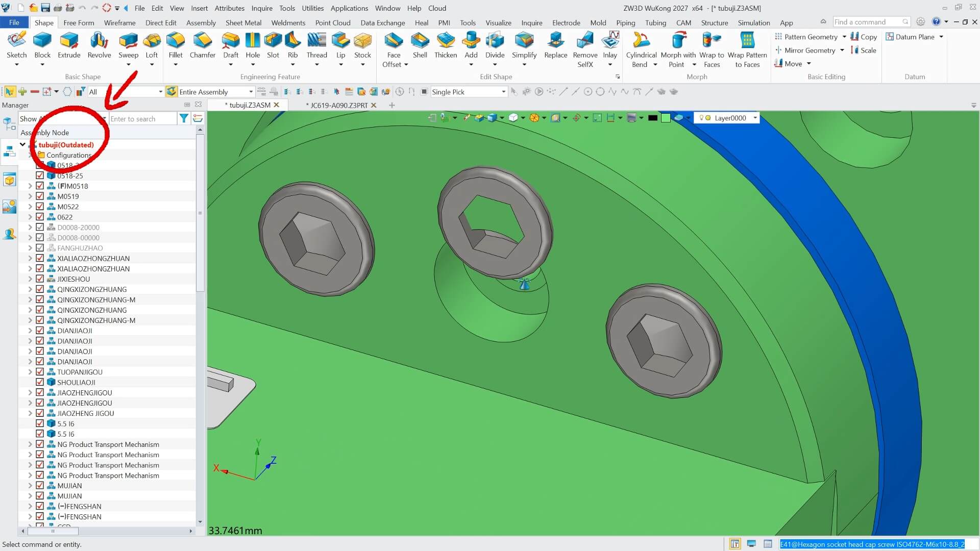Click the Cylindrical Bend tool
Screen dimensions: 980x551
[x=641, y=49]
